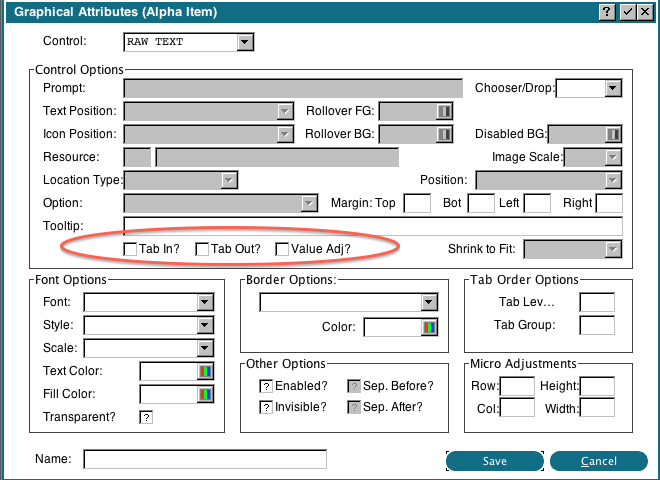Open the Border Color picker icon
Image resolution: width=660 pixels, height=480 pixels.
pyautogui.click(x=430, y=327)
